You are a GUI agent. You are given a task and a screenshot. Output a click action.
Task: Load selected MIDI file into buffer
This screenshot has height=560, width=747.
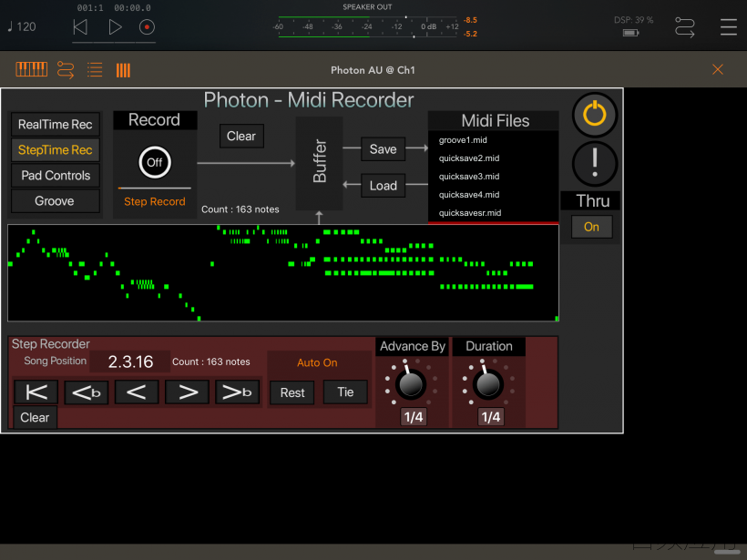click(x=383, y=185)
